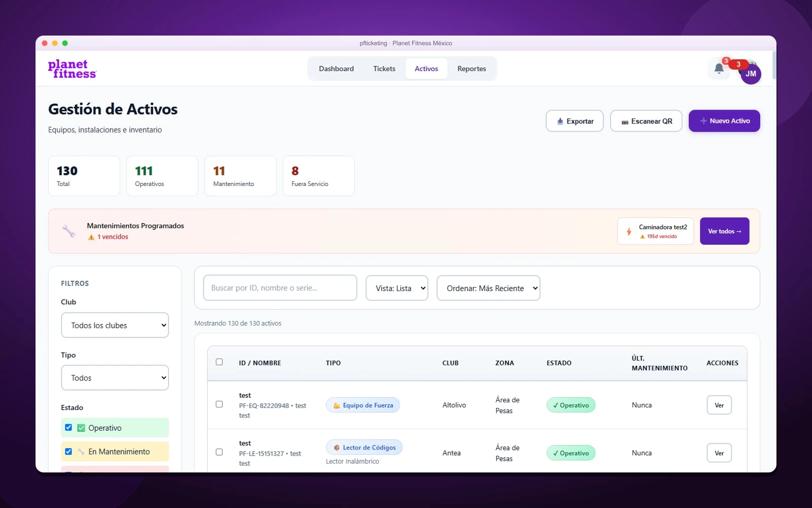Open the Tipo filter dropdown
The height and width of the screenshot is (508, 812).
click(115, 378)
